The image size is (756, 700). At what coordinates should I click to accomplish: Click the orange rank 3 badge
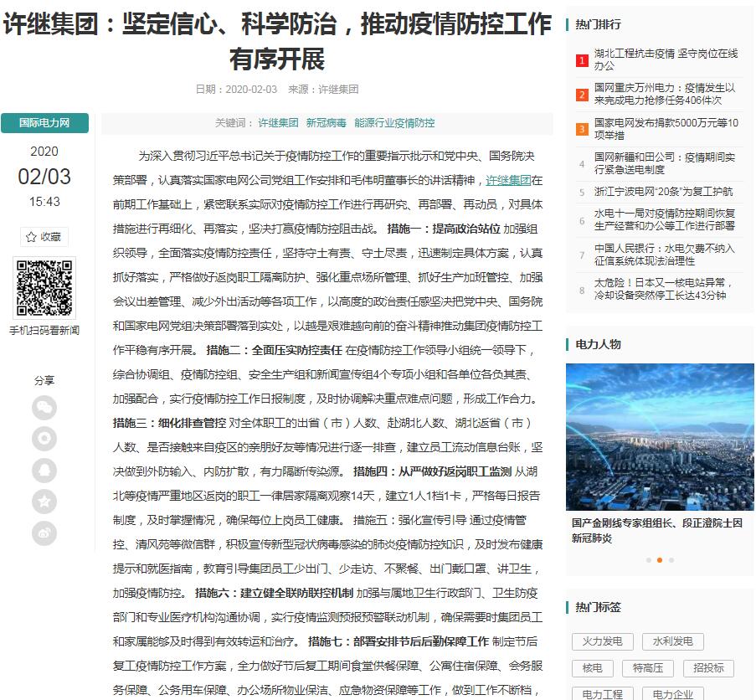tap(582, 129)
